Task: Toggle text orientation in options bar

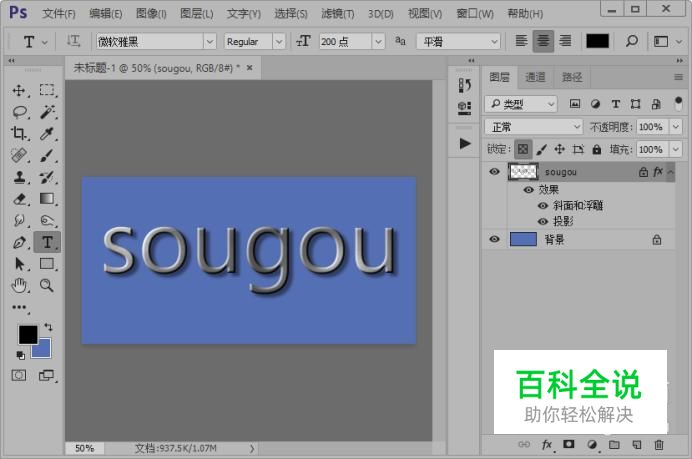Action: pos(73,41)
